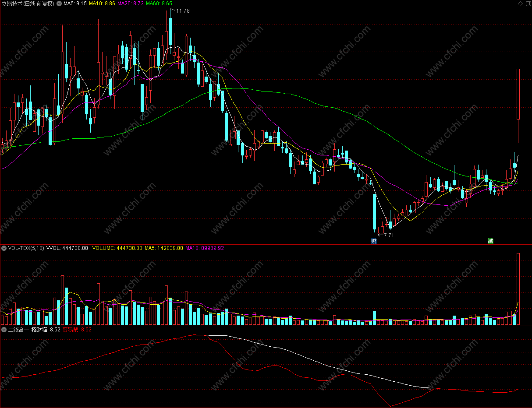This screenshot has height=408, width=532.
Task: Open the 二线合一 indicator dropdown arrow
Action: [x=4, y=330]
